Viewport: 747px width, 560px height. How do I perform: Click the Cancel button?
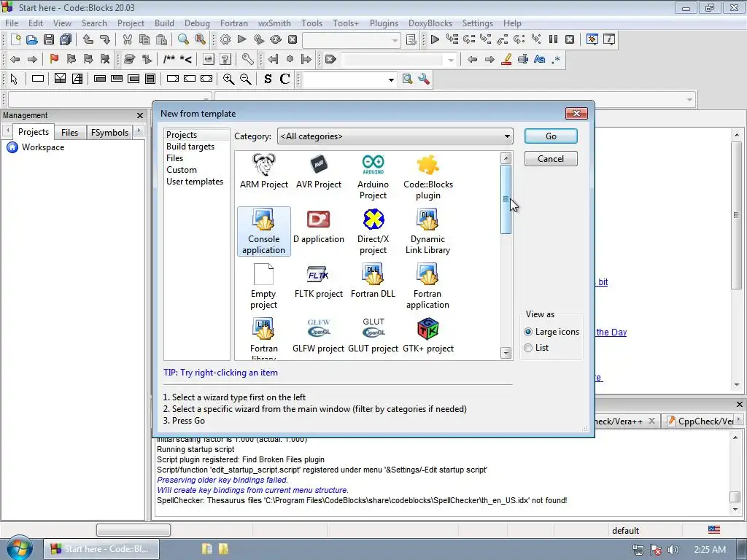click(x=551, y=158)
